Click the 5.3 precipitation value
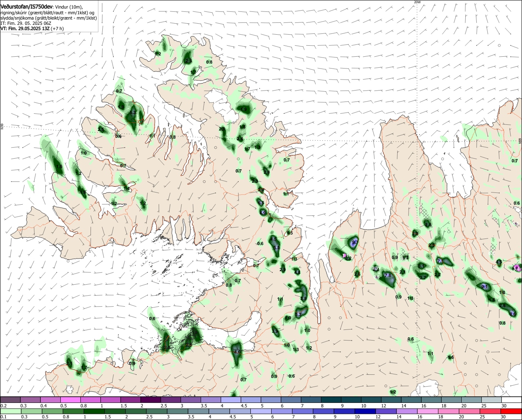This screenshot has width=522, height=420. [x=298, y=314]
